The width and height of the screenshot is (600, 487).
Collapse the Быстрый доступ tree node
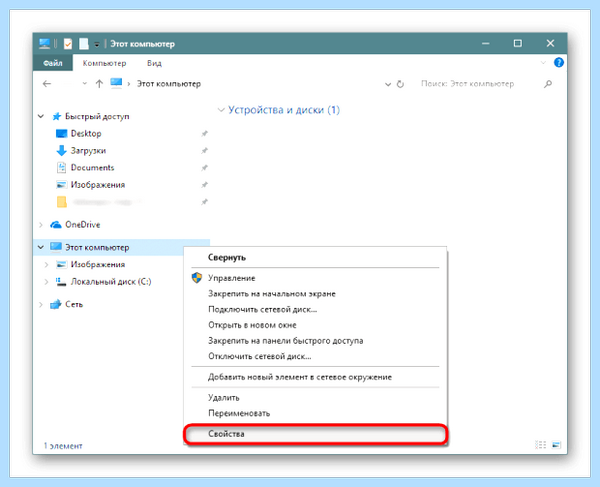pyautogui.click(x=41, y=116)
